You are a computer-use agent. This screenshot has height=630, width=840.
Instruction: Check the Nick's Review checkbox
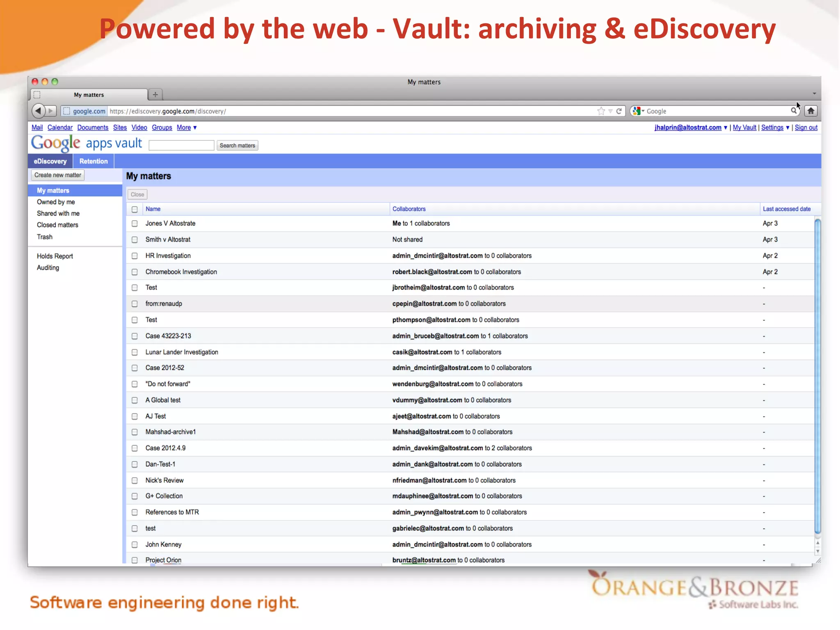[x=135, y=480]
